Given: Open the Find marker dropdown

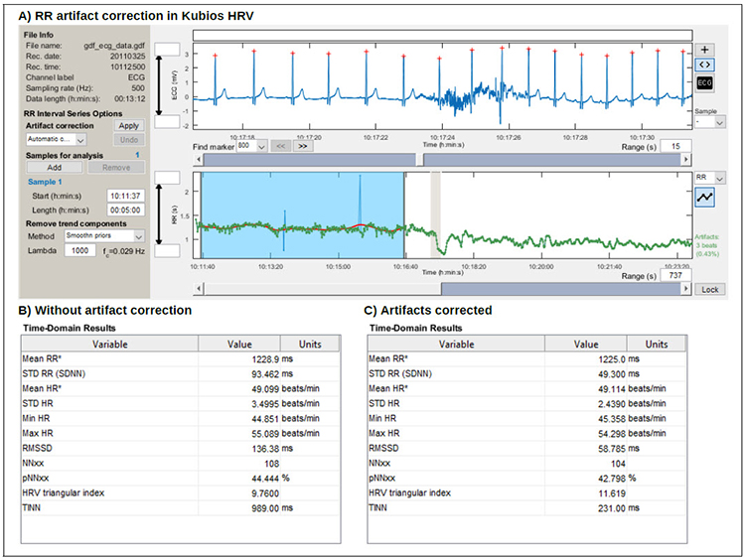Looking at the screenshot, I should click(x=251, y=146).
